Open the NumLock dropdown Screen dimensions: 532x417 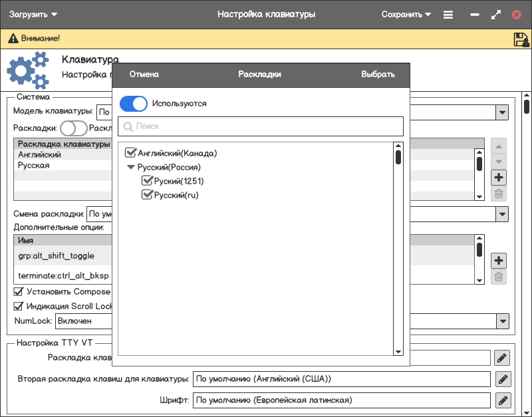(x=502, y=321)
